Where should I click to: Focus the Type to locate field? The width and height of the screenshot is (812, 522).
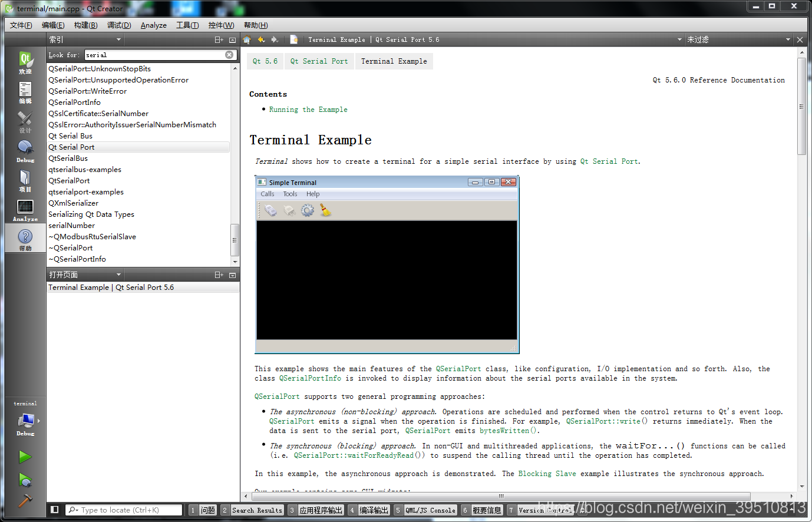pyautogui.click(x=123, y=510)
